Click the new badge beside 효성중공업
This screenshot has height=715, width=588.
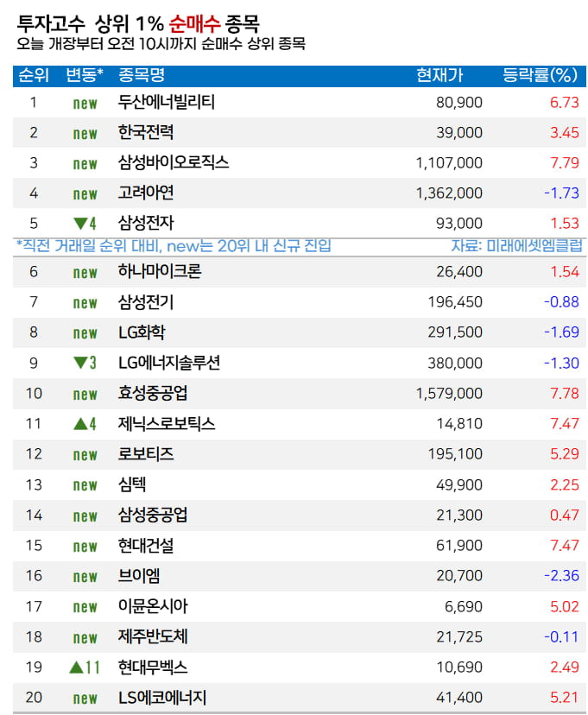pyautogui.click(x=85, y=395)
